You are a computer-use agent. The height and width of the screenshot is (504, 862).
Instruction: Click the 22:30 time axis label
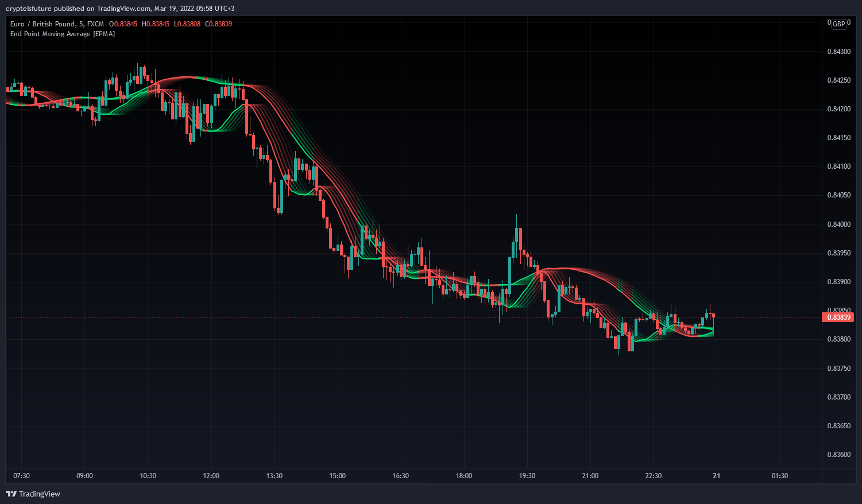coord(654,476)
